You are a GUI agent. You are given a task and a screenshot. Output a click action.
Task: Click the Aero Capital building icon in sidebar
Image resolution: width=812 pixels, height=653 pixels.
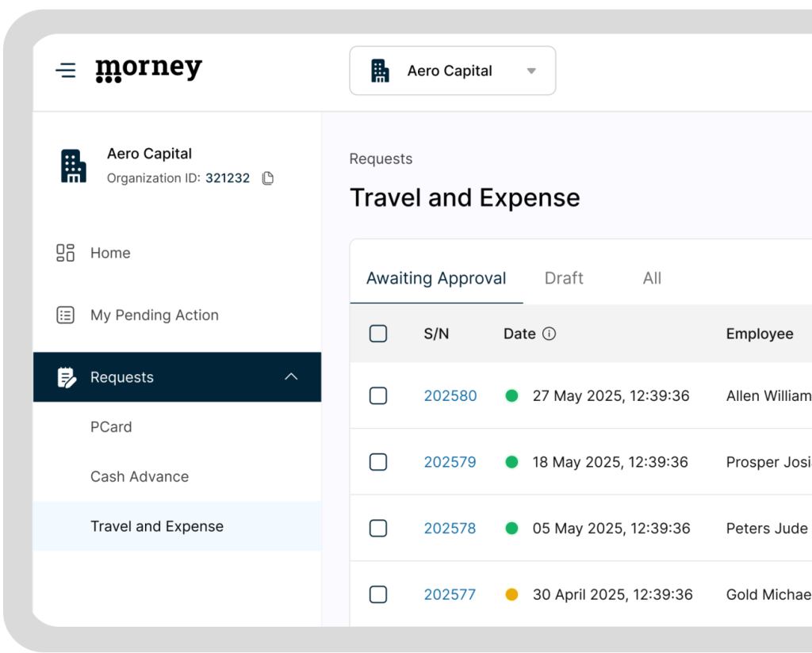click(74, 166)
